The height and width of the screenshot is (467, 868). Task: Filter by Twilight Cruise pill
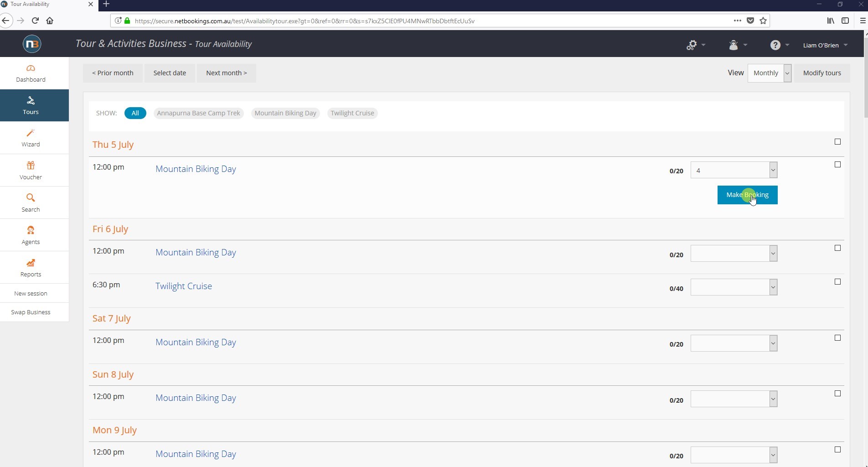(x=352, y=113)
